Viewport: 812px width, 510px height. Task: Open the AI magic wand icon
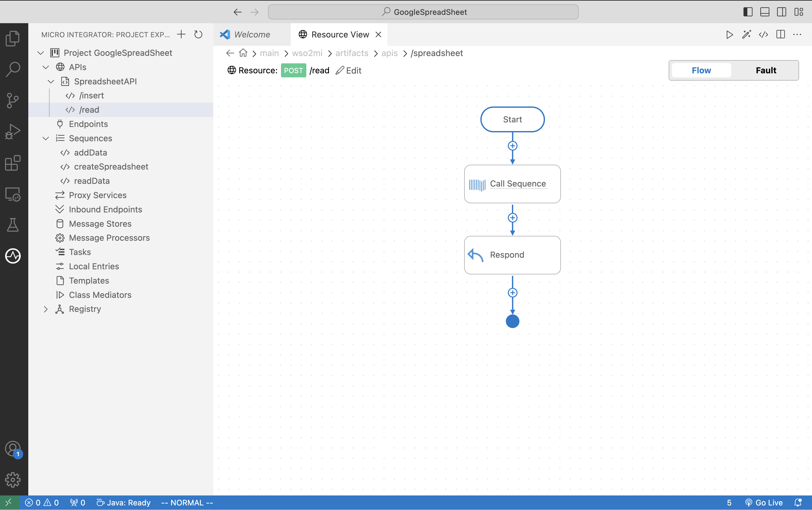(x=746, y=35)
